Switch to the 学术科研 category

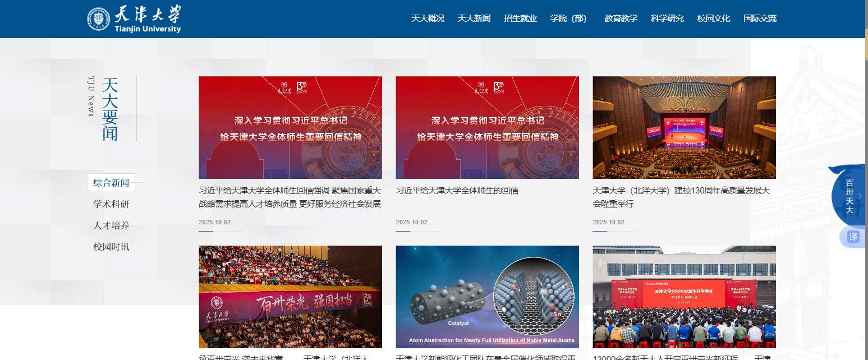pos(111,204)
